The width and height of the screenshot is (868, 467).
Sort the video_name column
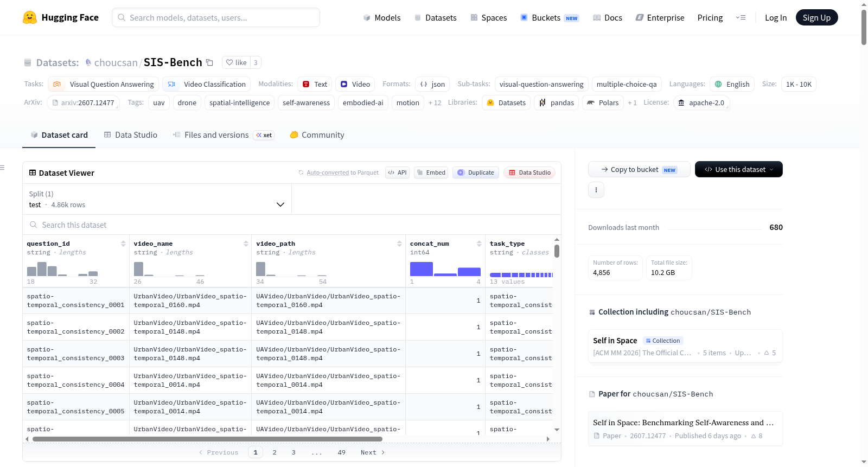[x=246, y=244]
